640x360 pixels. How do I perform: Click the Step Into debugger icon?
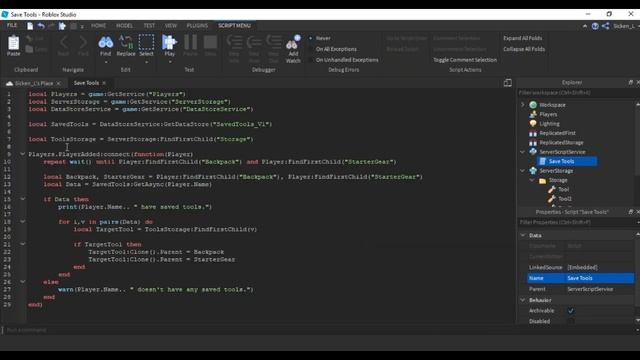click(x=234, y=42)
